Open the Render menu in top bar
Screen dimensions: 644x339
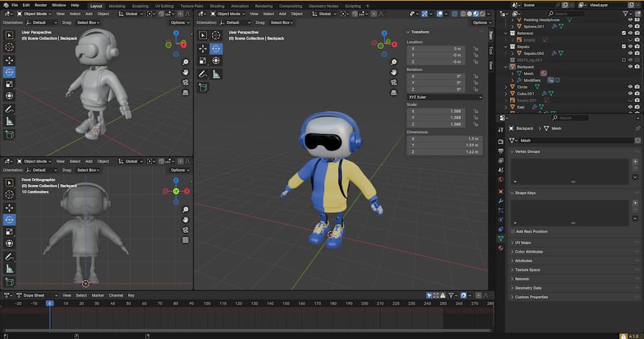[41, 5]
